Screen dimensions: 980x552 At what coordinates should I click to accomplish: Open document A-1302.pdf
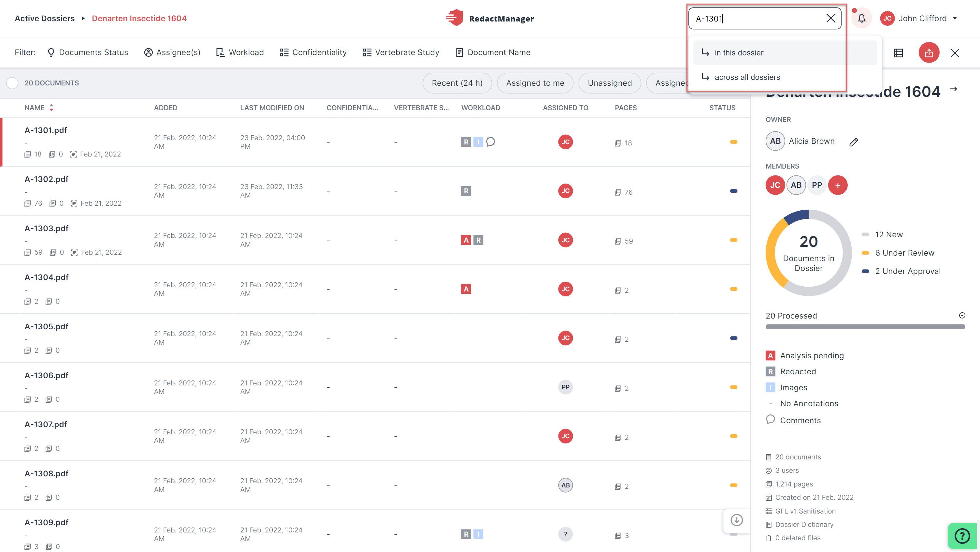pos(46,179)
